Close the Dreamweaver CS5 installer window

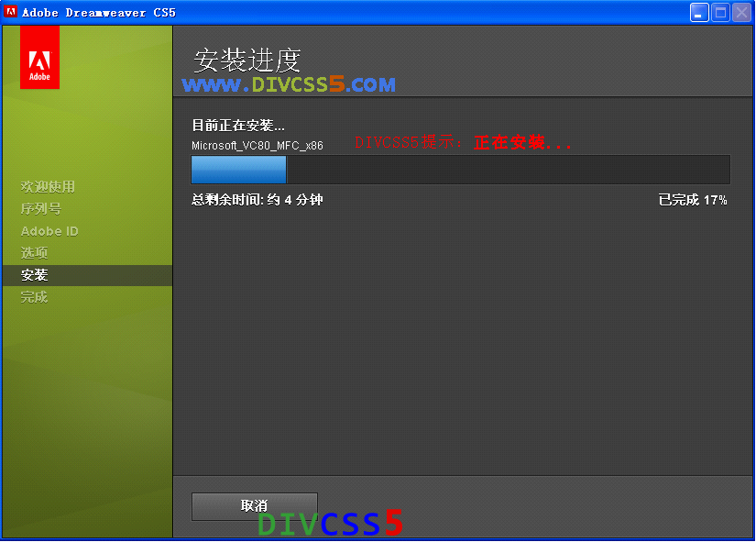point(741,13)
